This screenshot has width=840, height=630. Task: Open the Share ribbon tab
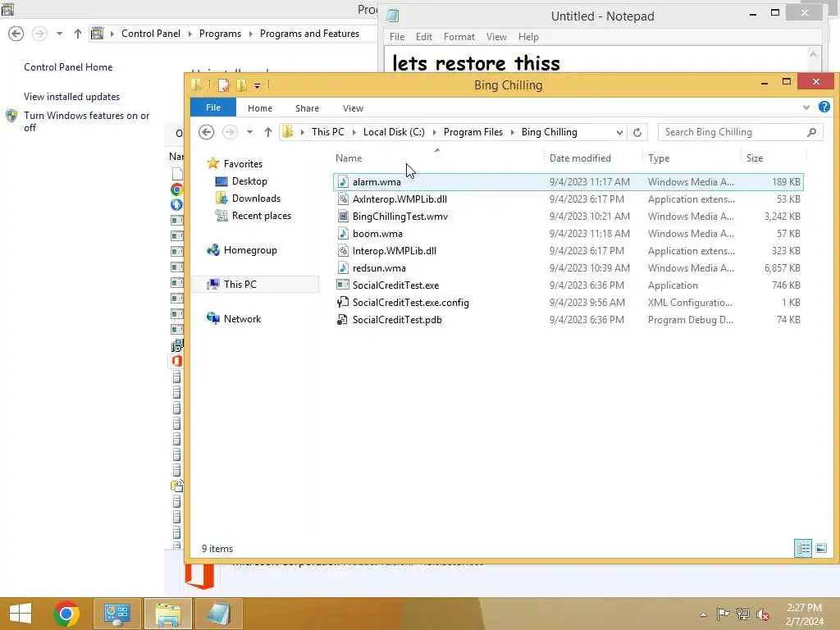coord(307,108)
